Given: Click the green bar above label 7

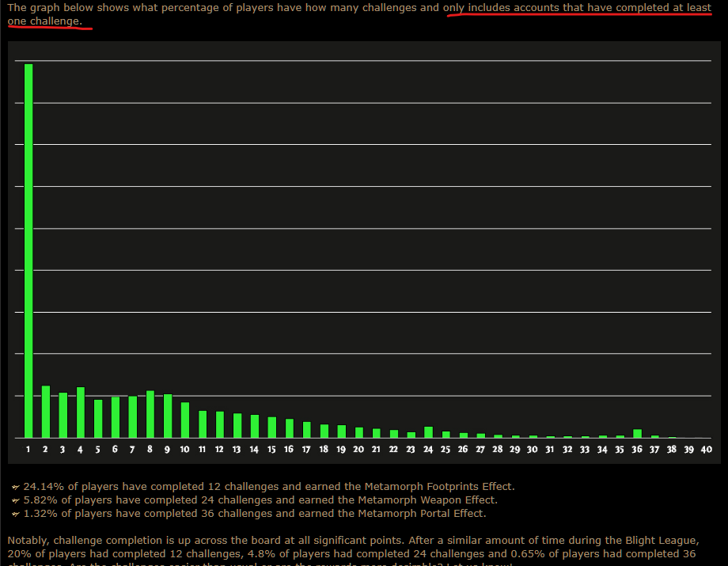Looking at the screenshot, I should click(133, 417).
